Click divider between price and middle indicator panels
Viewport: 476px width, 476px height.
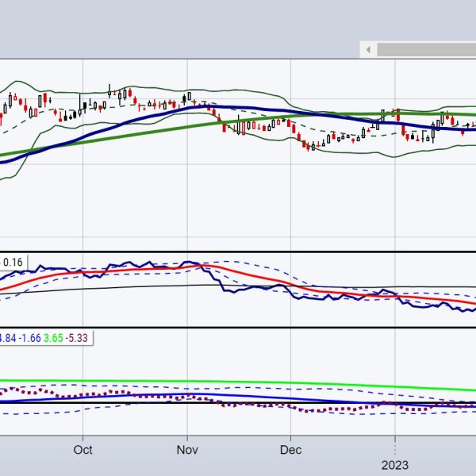(238, 252)
